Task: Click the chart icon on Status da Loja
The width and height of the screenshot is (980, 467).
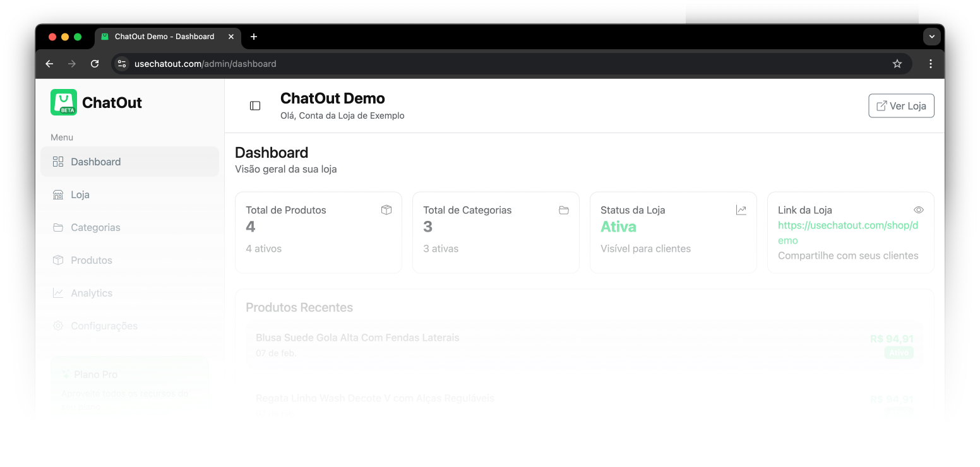Action: point(741,210)
